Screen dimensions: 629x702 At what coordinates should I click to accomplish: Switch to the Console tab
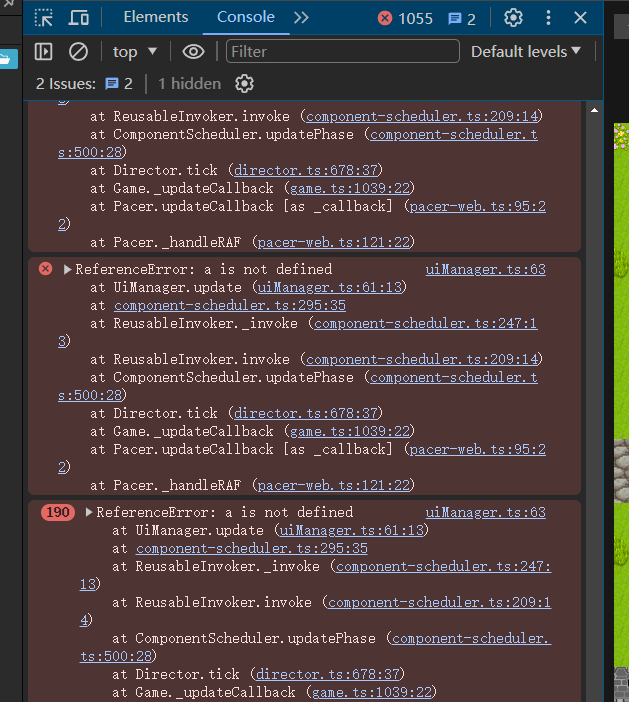click(x=246, y=17)
